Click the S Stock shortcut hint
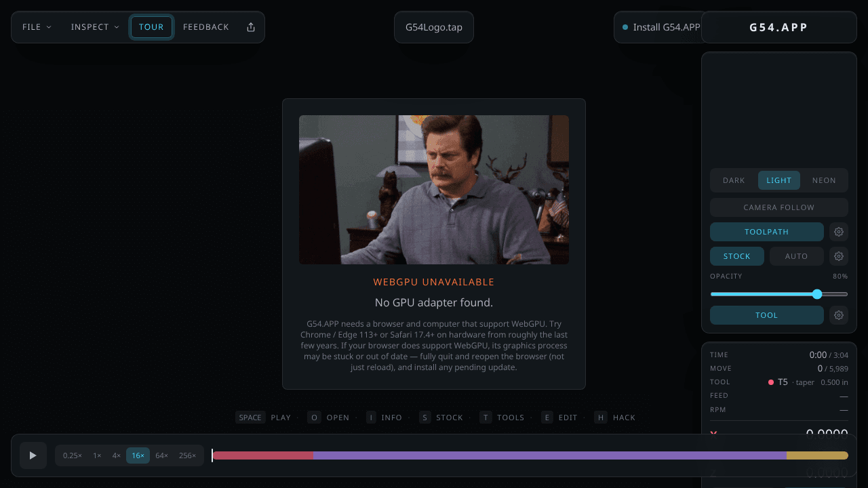The width and height of the screenshot is (868, 488). (x=441, y=418)
